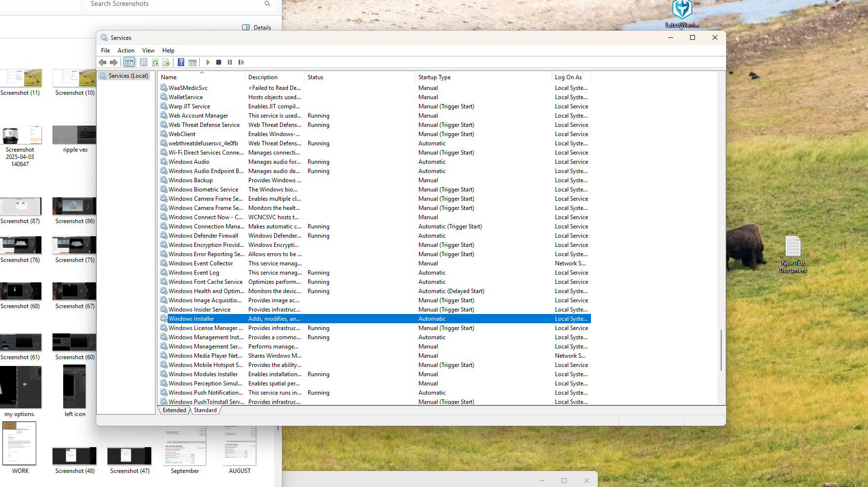Open the File menu in Services
The image size is (868, 487).
[x=105, y=51]
